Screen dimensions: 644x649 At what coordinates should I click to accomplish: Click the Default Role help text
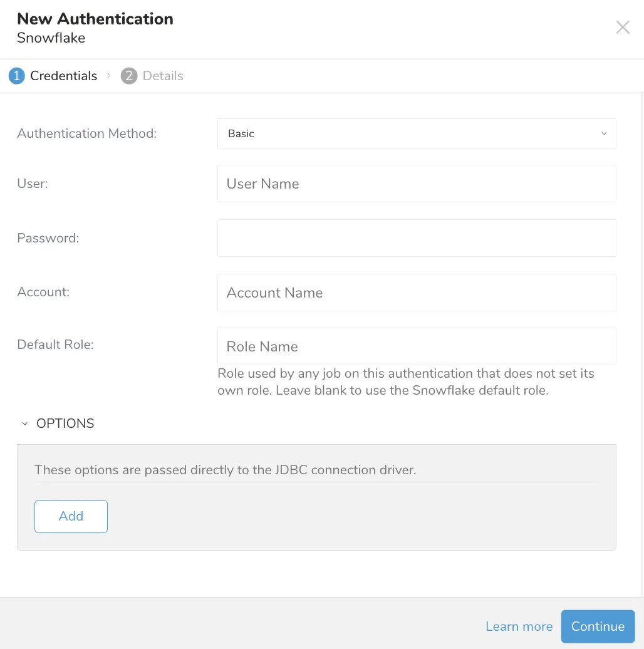405,382
